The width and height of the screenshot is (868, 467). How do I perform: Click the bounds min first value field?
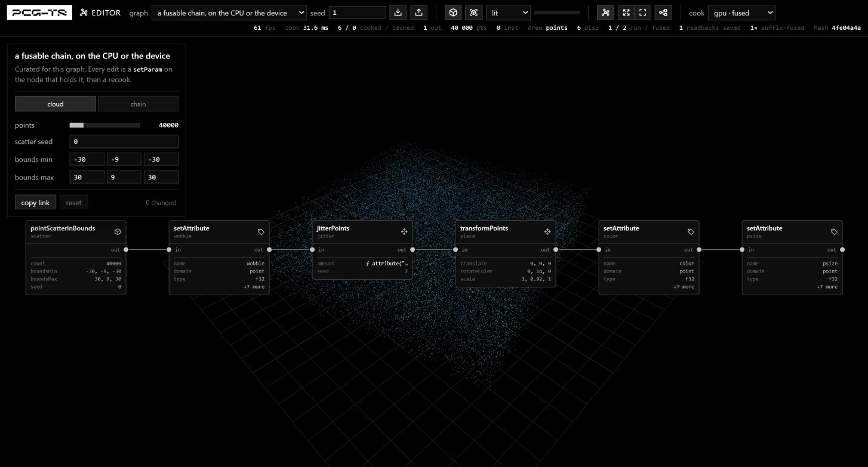pyautogui.click(x=87, y=159)
